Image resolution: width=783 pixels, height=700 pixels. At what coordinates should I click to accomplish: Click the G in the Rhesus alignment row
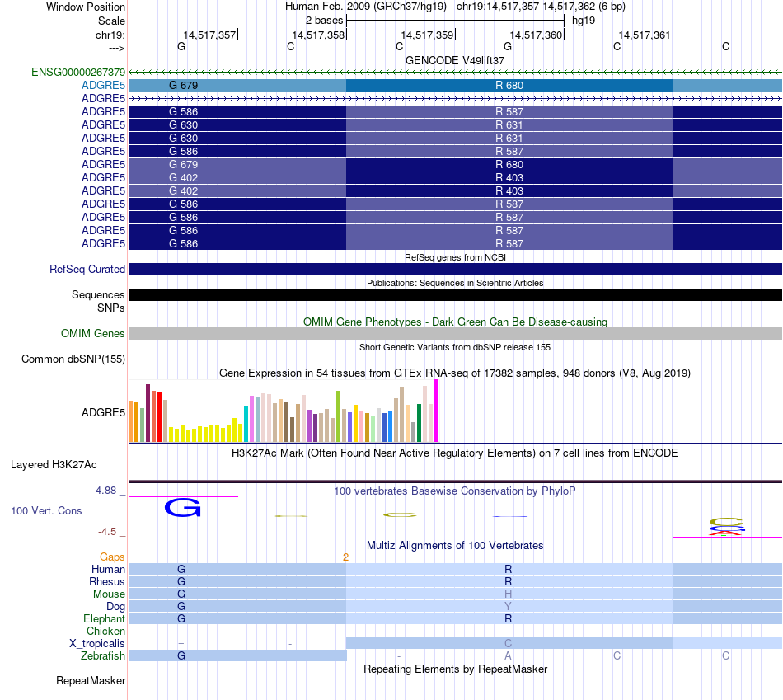(181, 581)
